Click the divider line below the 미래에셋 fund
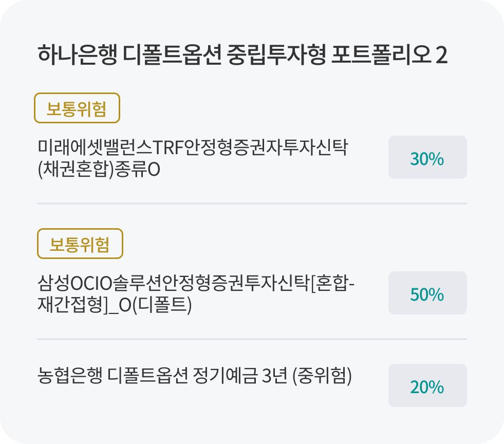Image resolution: width=504 pixels, height=444 pixels. (x=252, y=203)
